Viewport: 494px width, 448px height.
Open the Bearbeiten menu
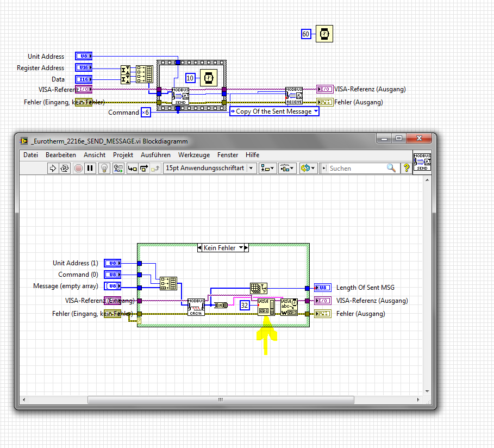pos(61,155)
